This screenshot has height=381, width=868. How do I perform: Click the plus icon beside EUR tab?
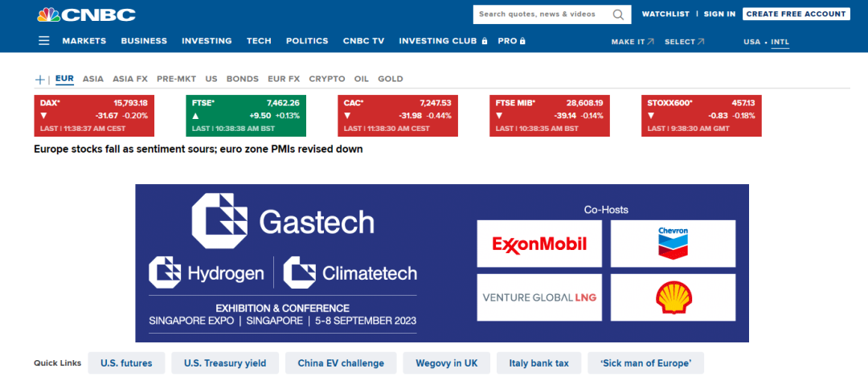40,80
